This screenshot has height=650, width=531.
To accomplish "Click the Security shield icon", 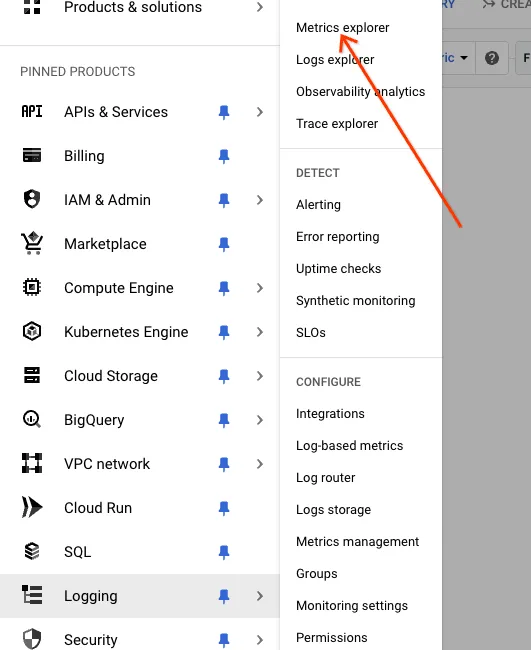I will 32,639.
